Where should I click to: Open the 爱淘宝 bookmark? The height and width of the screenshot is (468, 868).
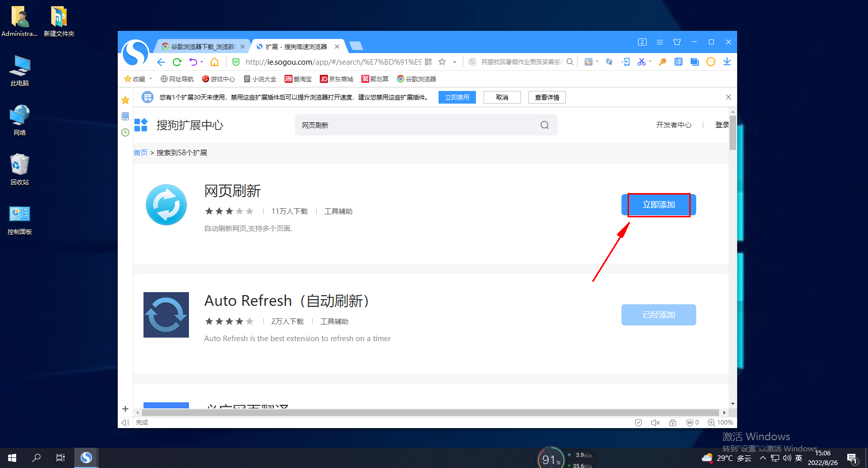(298, 79)
